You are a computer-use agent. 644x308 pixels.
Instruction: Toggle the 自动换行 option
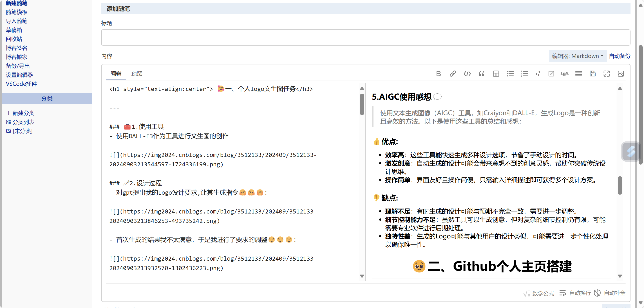[575, 293]
